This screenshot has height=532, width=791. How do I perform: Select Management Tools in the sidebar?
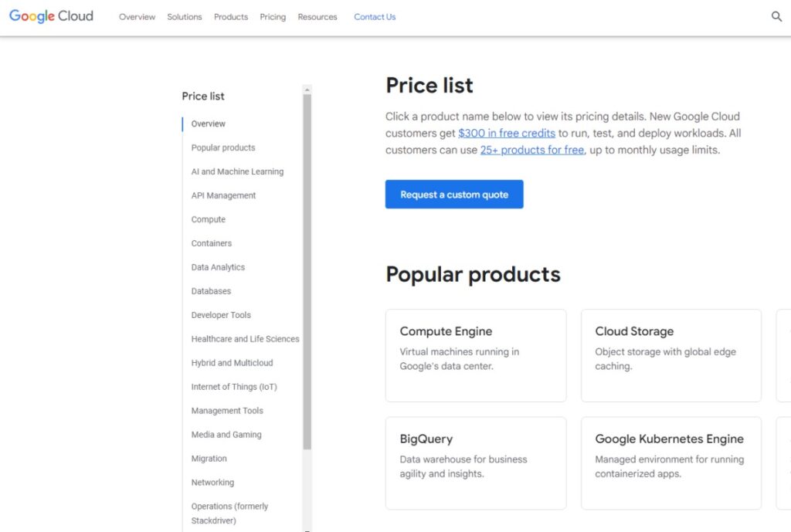point(227,411)
